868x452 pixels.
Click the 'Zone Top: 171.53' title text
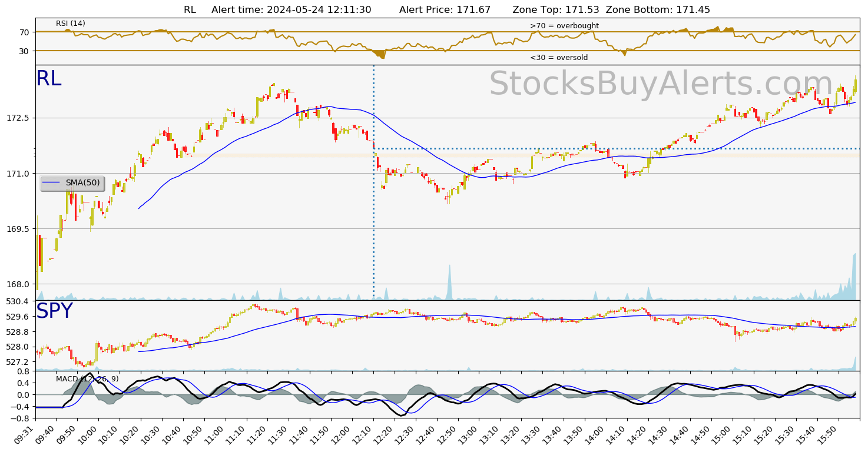click(556, 10)
